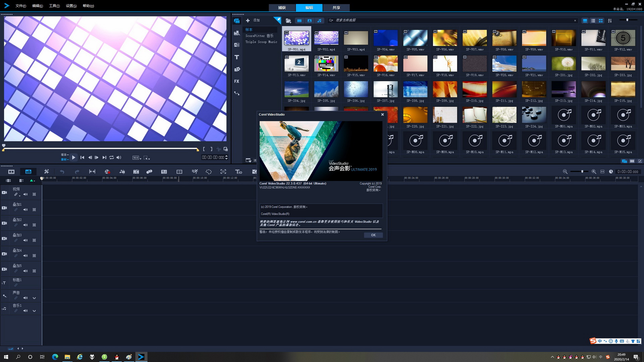Open the Multi-Camera Editor icon
Image resolution: width=644 pixels, height=362 pixels.
(x=179, y=172)
